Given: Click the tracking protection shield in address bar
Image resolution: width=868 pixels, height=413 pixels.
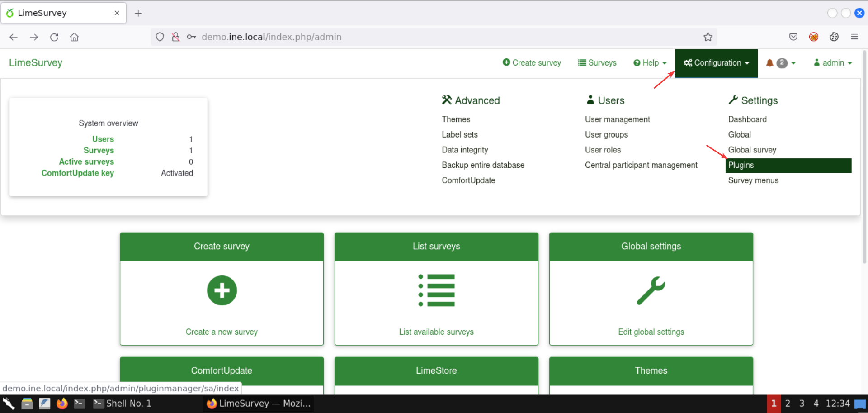Looking at the screenshot, I should pyautogui.click(x=160, y=37).
